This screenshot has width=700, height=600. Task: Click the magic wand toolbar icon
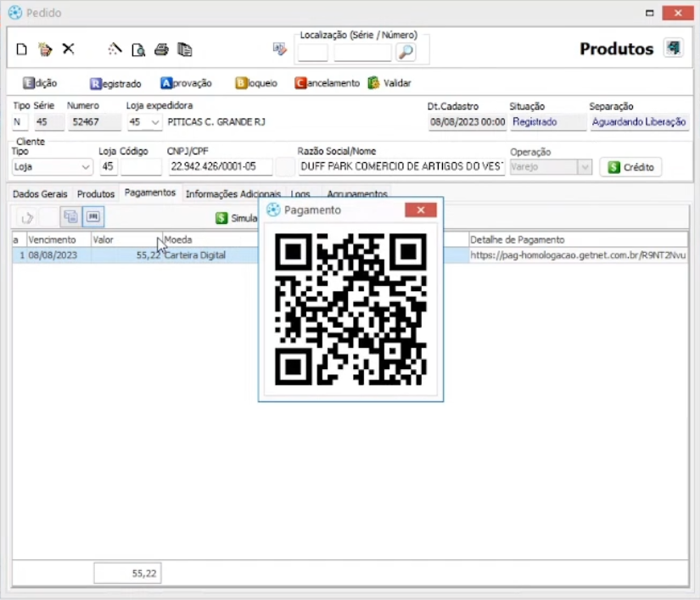tap(115, 48)
